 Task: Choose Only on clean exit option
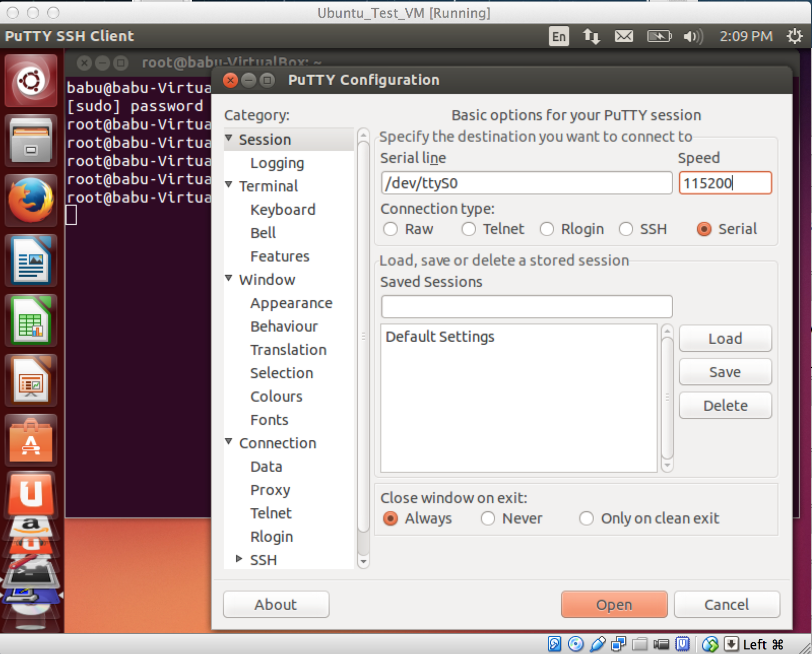click(x=587, y=518)
